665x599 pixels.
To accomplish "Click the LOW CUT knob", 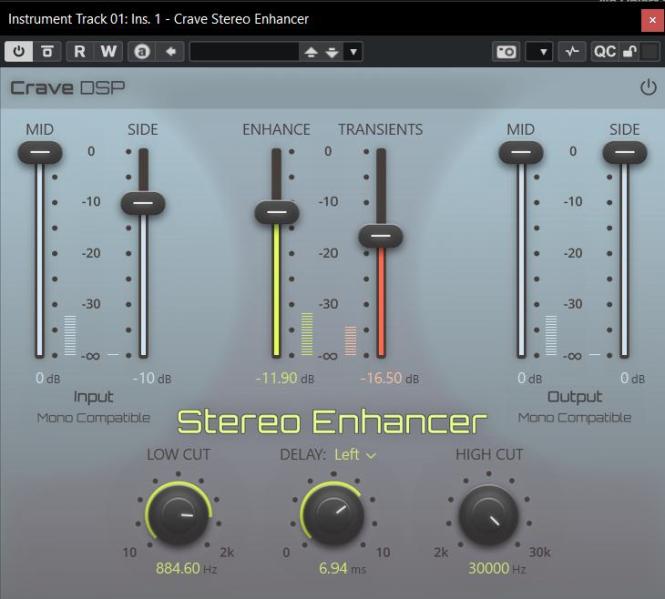I will click(178, 514).
